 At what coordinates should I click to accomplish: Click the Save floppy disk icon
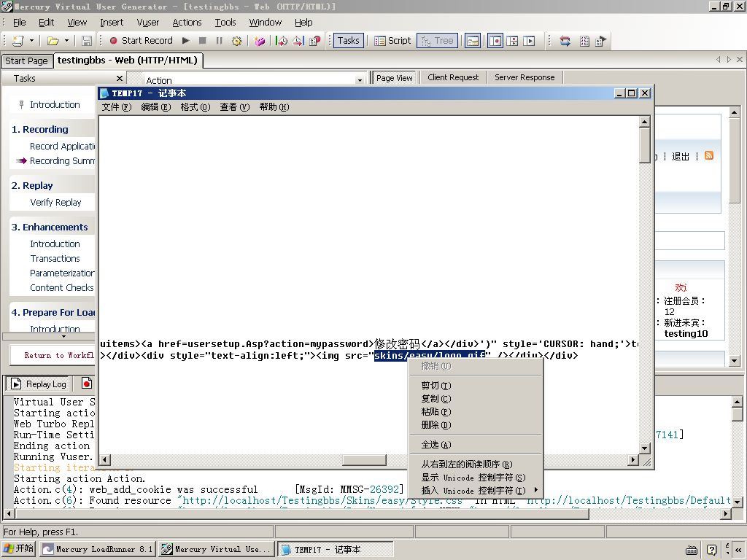87,41
